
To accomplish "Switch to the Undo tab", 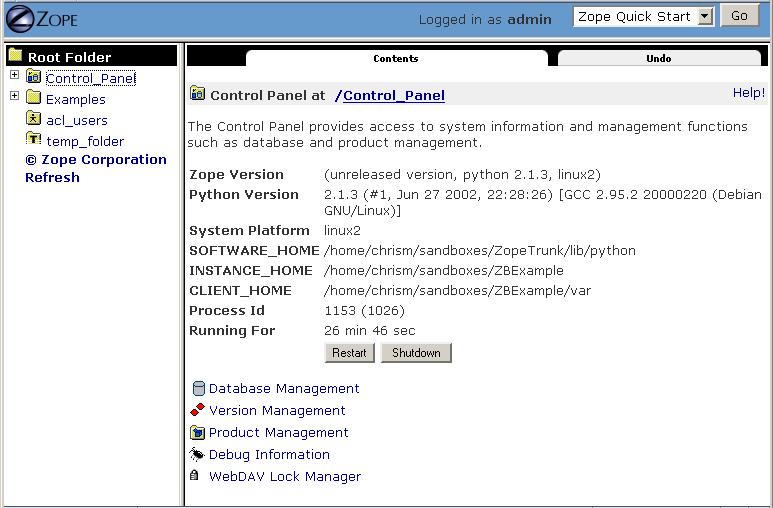I will coord(658,59).
